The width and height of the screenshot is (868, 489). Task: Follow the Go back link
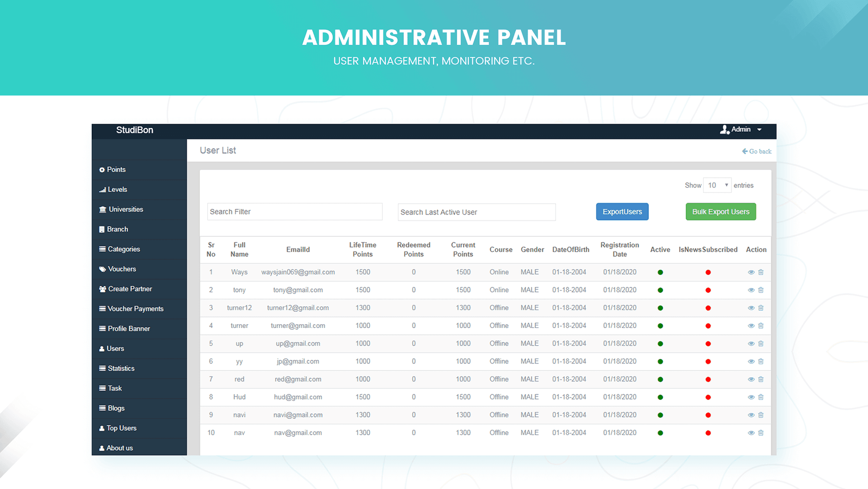[x=757, y=152]
